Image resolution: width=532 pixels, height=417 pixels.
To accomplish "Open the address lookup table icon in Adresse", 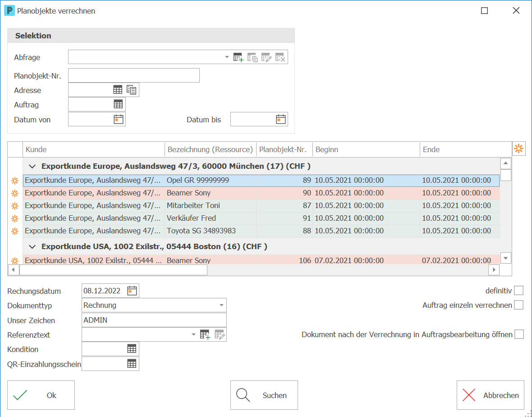I will [118, 90].
